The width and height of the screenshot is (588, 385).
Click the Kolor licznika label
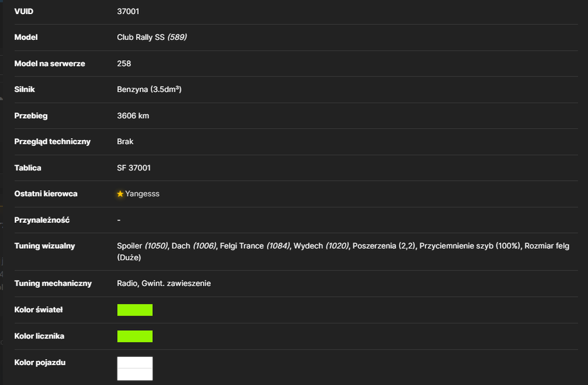(39, 336)
